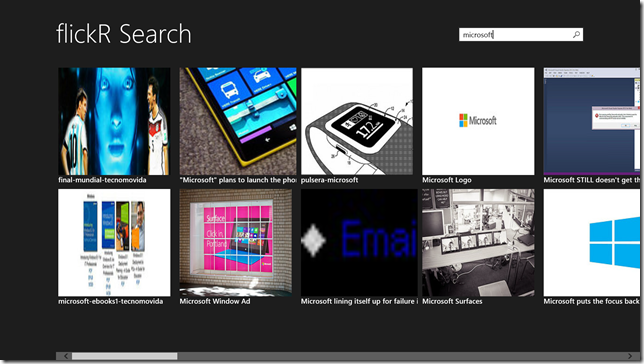Viewport: 644px width, 364px height.
Task: Open the final-mundial-tecnomovida photo
Action: (x=114, y=121)
